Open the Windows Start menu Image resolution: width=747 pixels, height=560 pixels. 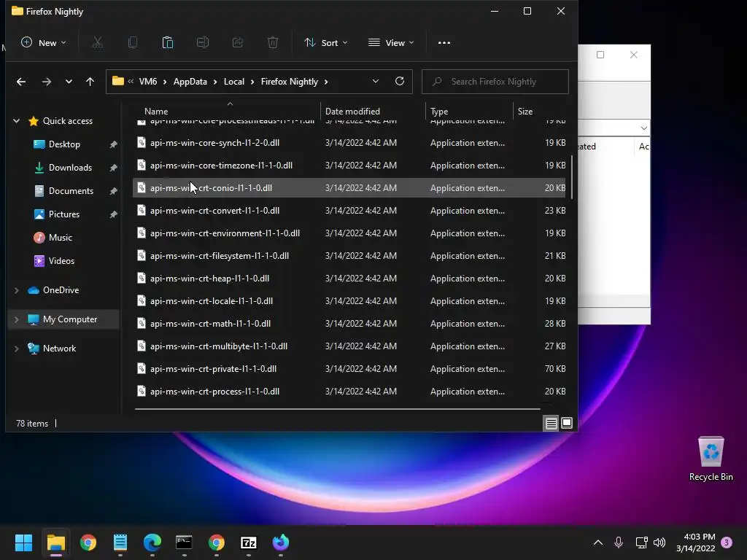coord(23,542)
